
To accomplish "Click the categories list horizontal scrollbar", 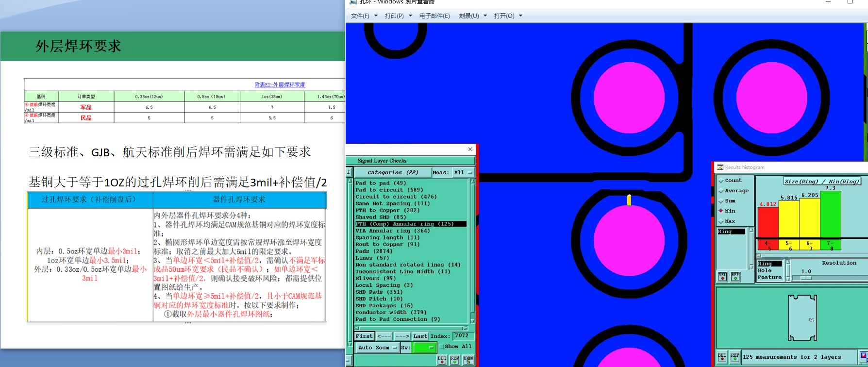I will point(412,328).
